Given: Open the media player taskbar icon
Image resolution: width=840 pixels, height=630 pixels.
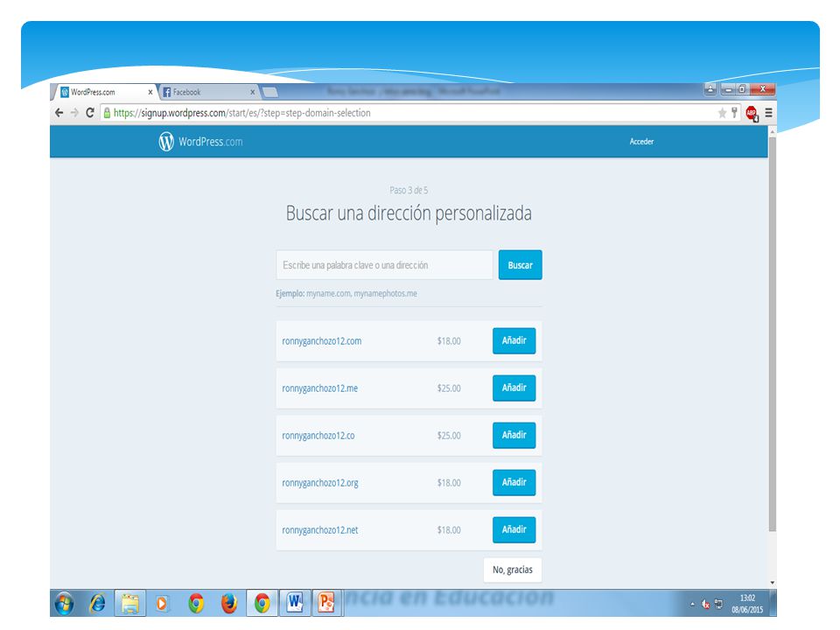Looking at the screenshot, I should pos(162,603).
